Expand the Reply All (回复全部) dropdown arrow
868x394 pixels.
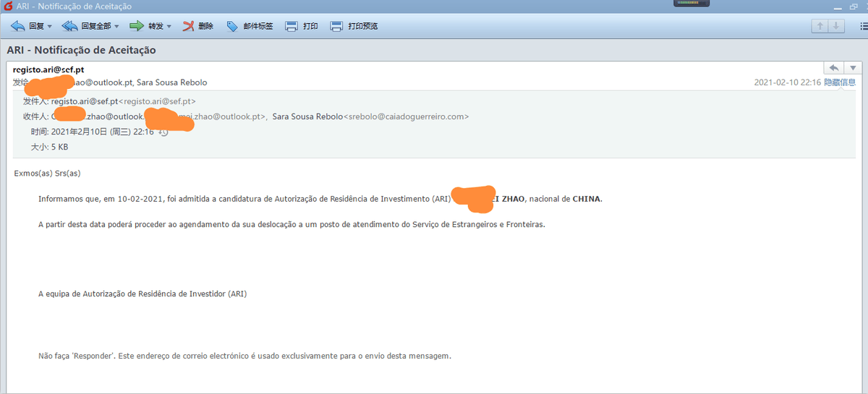pyautogui.click(x=116, y=27)
